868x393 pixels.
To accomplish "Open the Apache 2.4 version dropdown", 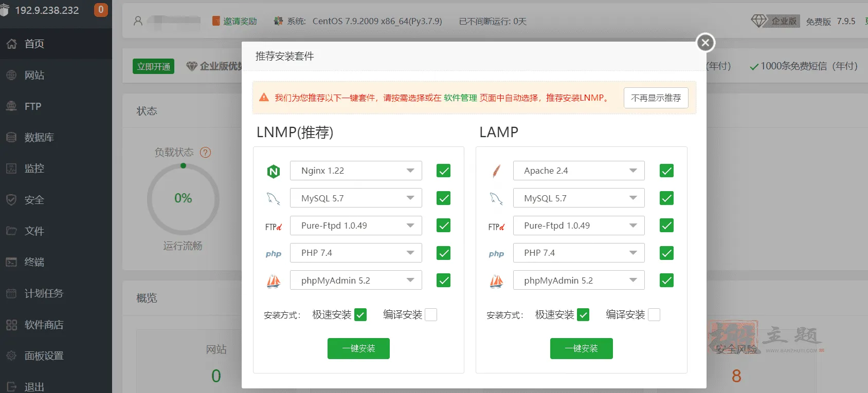I will pos(578,171).
